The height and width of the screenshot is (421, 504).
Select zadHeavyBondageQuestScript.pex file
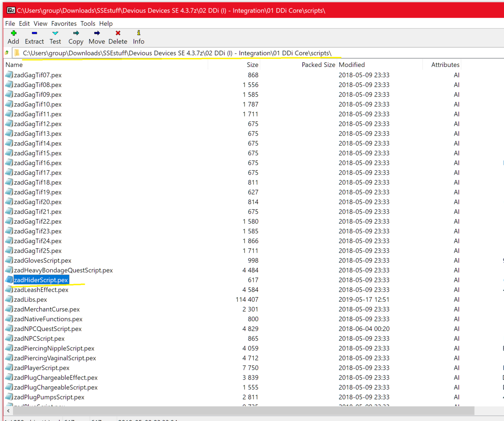tap(63, 270)
